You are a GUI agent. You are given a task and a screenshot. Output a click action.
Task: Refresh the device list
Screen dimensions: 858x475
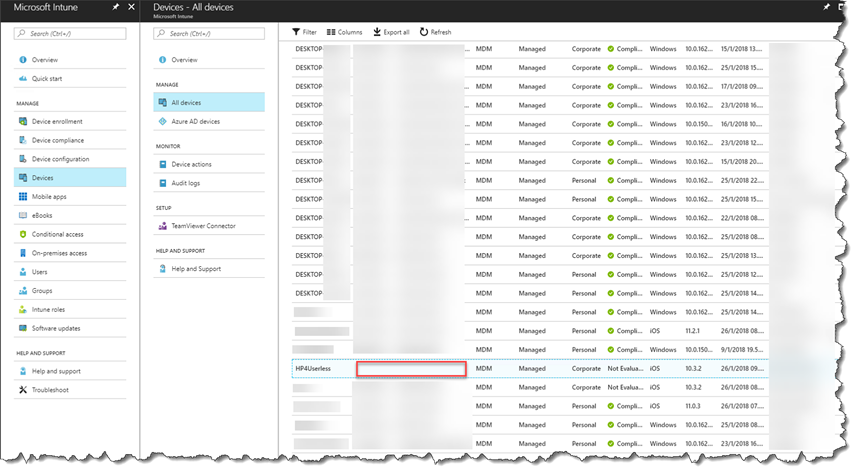[x=436, y=32]
